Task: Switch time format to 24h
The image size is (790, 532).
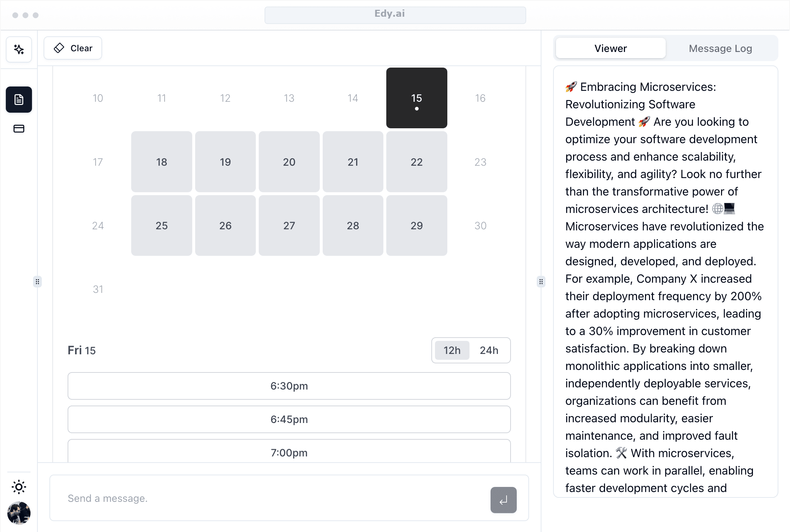Action: pos(489,350)
